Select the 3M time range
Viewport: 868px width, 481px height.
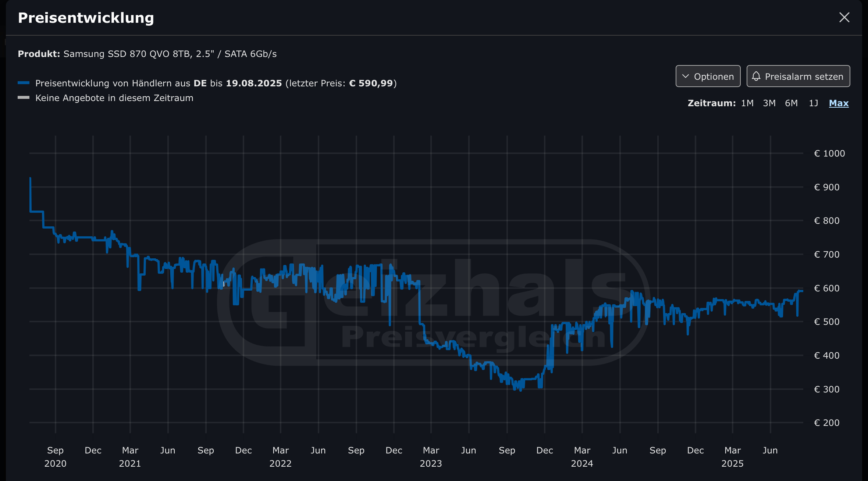(769, 103)
